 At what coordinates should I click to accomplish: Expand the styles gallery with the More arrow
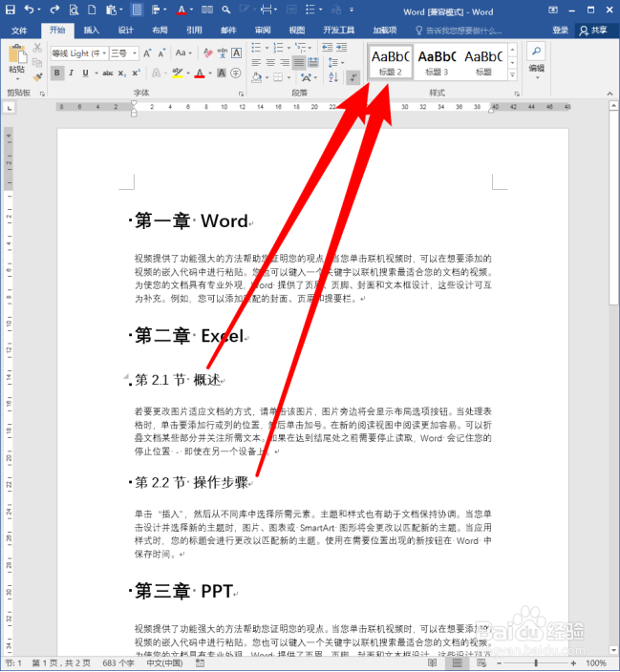pos(512,75)
